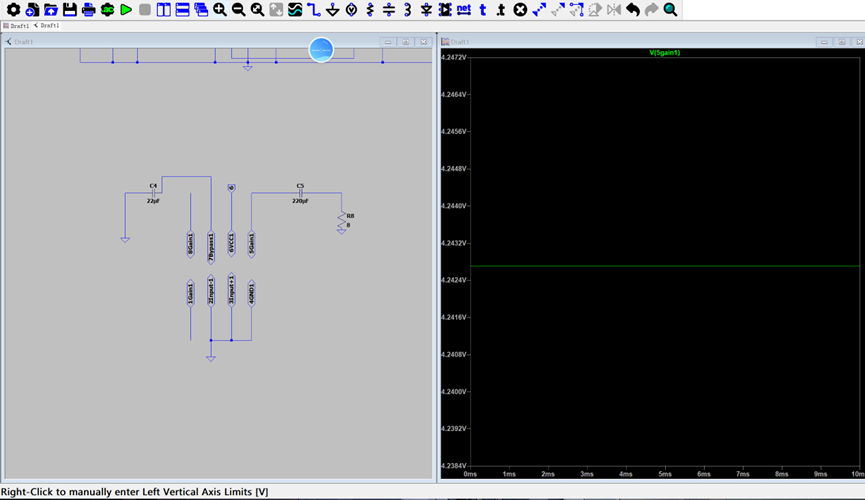Click the Undo arrow icon
The height and width of the screenshot is (500, 865).
(633, 9)
